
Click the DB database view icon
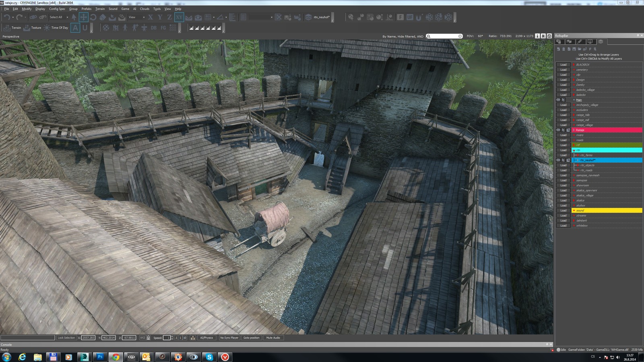tap(153, 28)
